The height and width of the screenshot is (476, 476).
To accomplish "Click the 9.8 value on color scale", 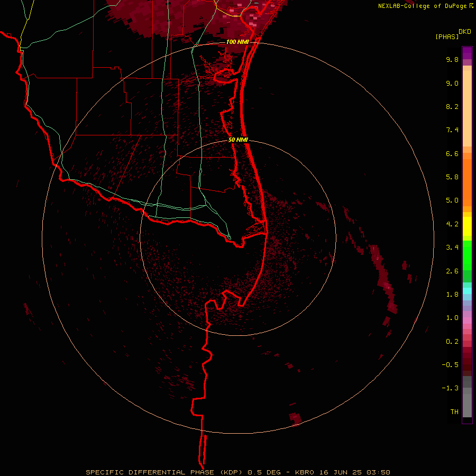I will click(x=452, y=59).
